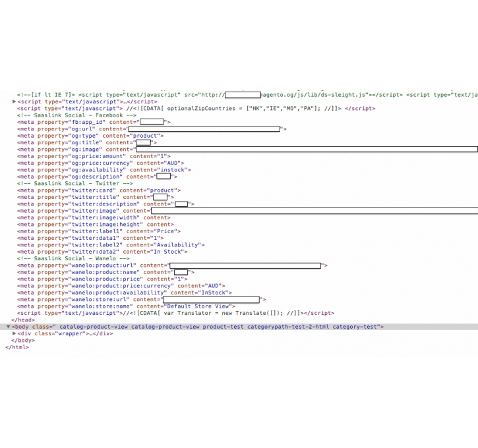Select the twitter:title meta row
478x448 pixels.
tap(96, 197)
